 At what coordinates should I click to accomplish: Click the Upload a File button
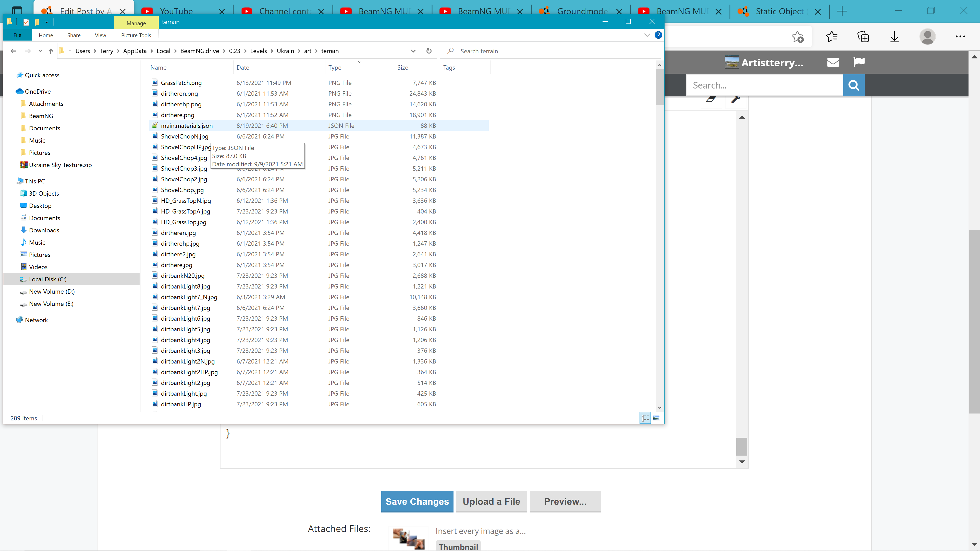[x=491, y=502]
